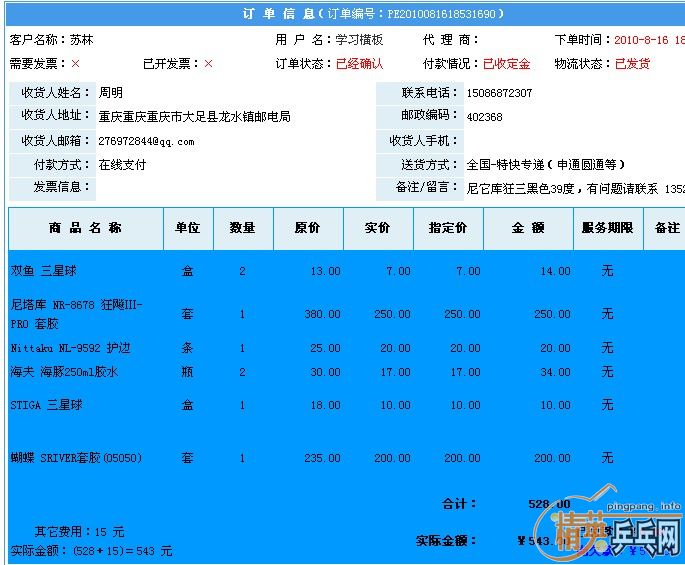685x565 pixels.
Task: Click the 海夫 海豚250ml胶水 product name
Action: [x=64, y=372]
